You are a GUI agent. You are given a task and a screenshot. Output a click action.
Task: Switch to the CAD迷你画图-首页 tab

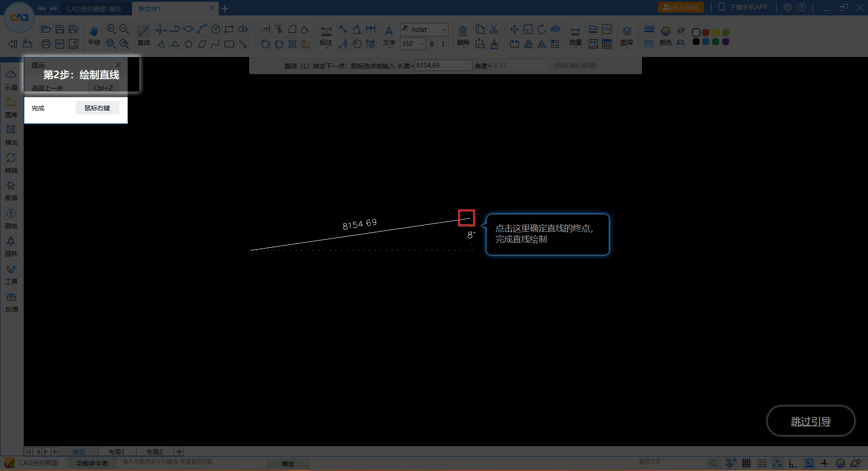pos(94,9)
